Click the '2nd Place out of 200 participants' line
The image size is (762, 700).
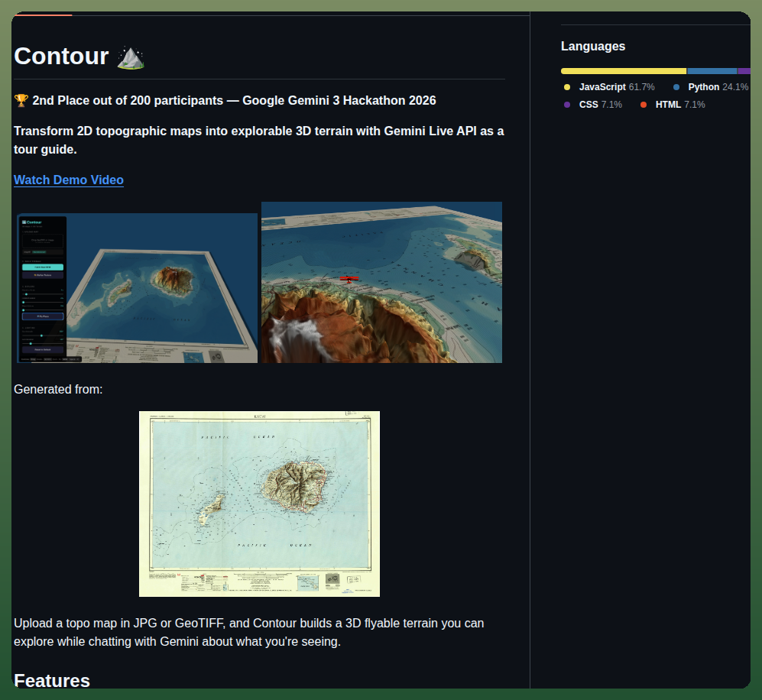225,101
